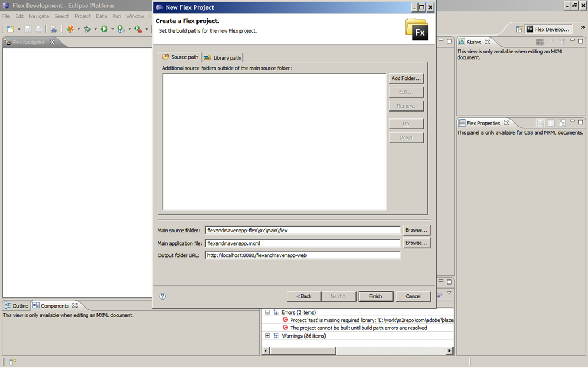Click the New wizard toolbar icon

click(10, 29)
